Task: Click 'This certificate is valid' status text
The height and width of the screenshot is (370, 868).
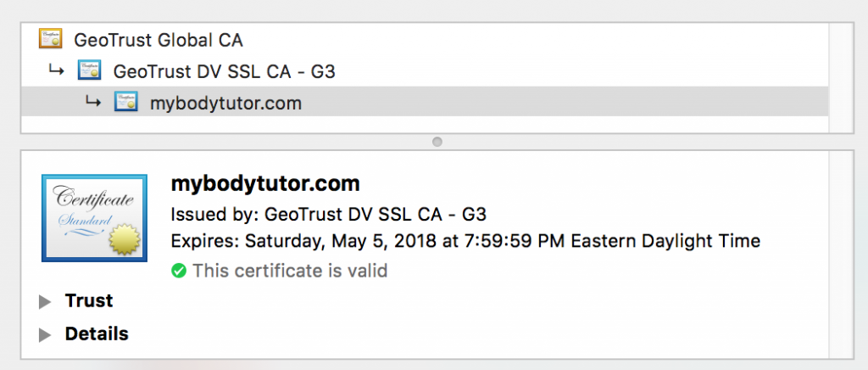Action: click(x=290, y=271)
